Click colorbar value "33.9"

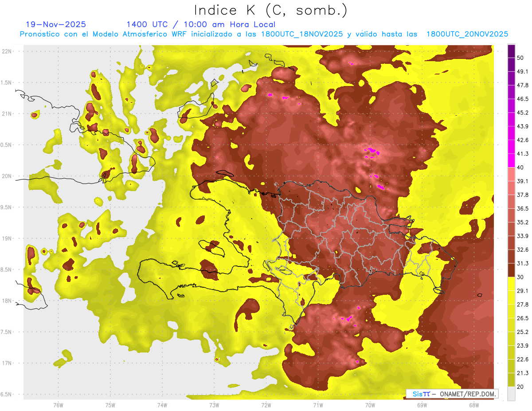pos(523,236)
